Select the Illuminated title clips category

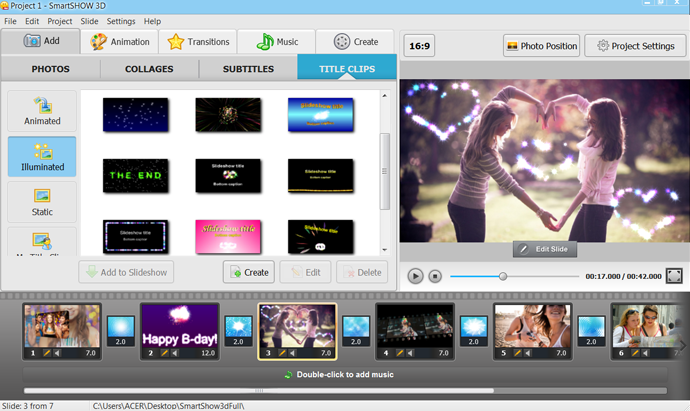(42, 157)
